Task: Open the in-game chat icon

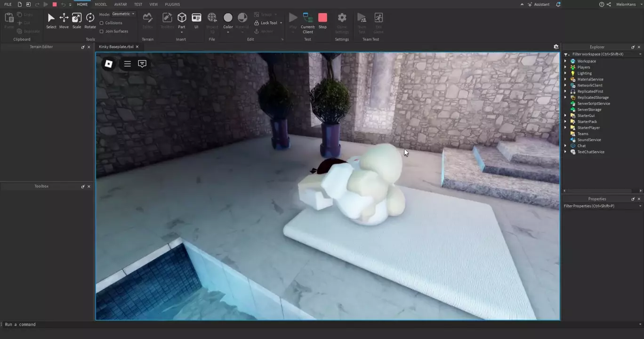Action: (142, 64)
